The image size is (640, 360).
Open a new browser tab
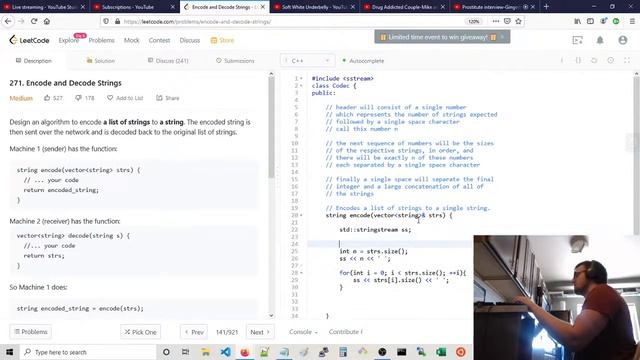coord(546,7)
